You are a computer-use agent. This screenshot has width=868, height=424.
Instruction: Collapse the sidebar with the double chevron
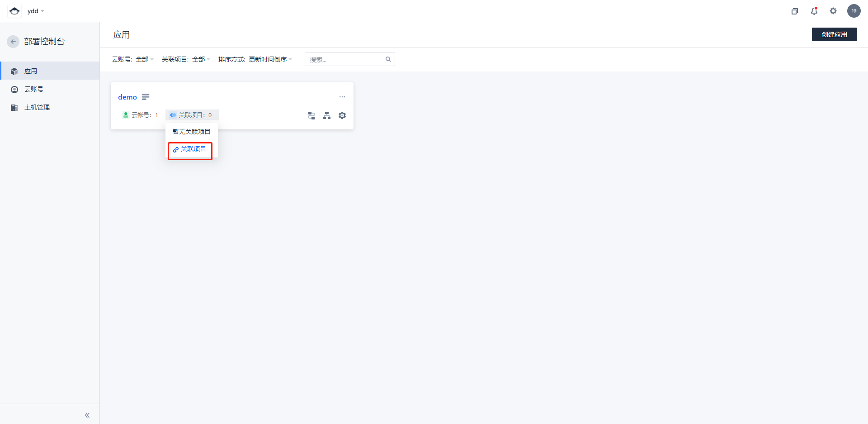tap(87, 415)
